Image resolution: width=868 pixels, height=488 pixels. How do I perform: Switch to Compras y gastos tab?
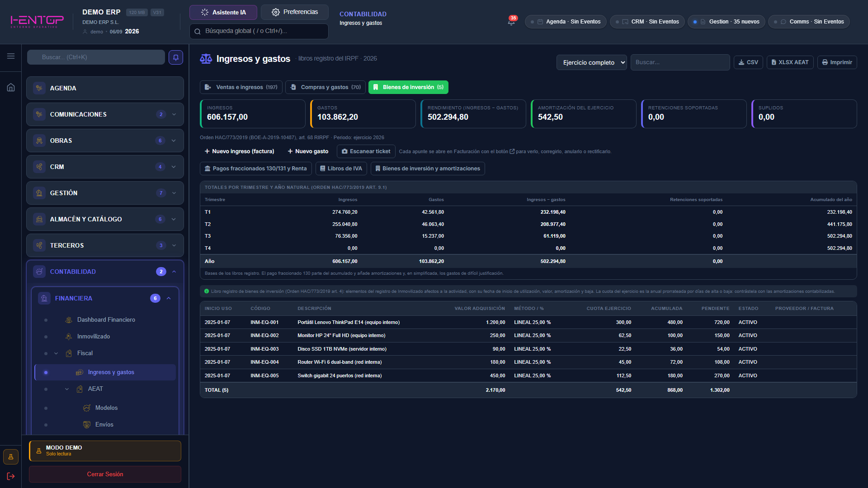click(x=325, y=87)
